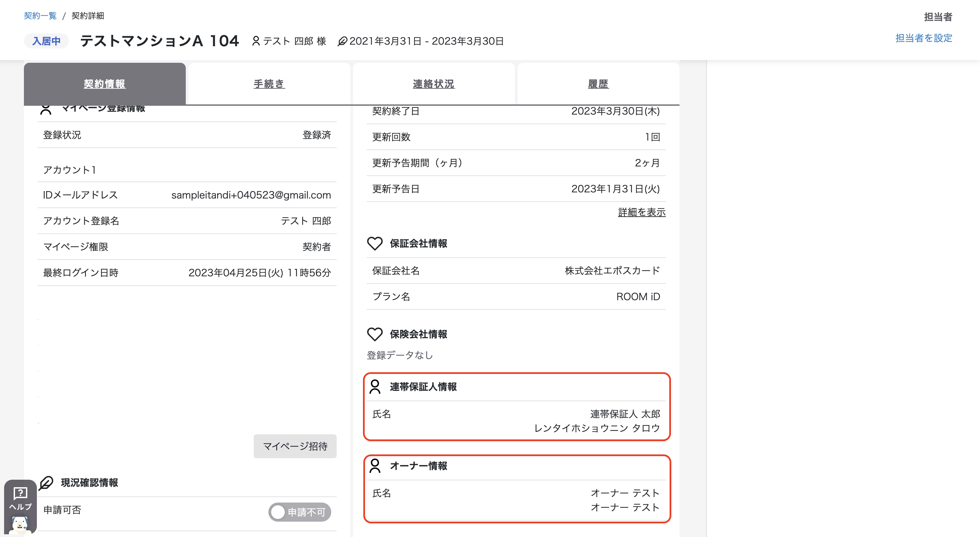980x537 pixels.
Task: Go back to 契約一覧 breadcrumb
Action: 40,16
